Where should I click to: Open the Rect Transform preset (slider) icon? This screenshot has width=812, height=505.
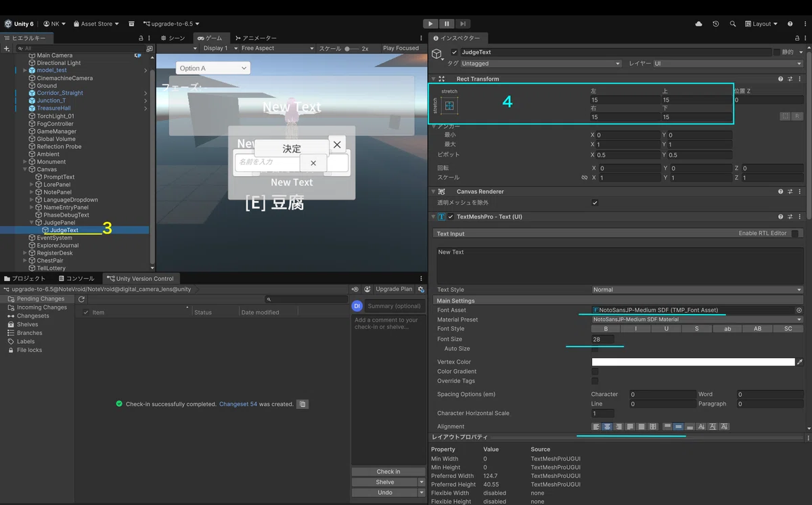coord(790,79)
